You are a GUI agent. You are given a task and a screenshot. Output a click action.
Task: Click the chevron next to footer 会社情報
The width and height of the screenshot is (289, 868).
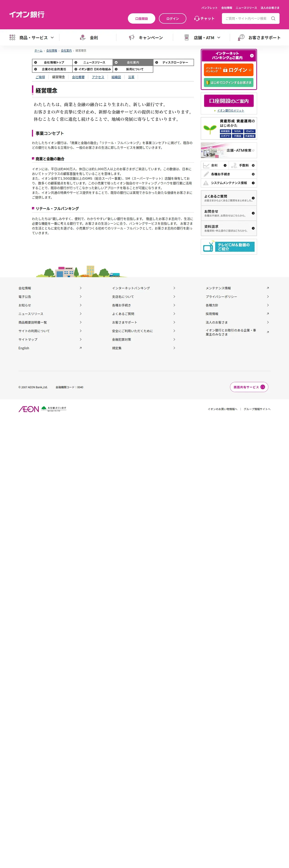click(81, 288)
